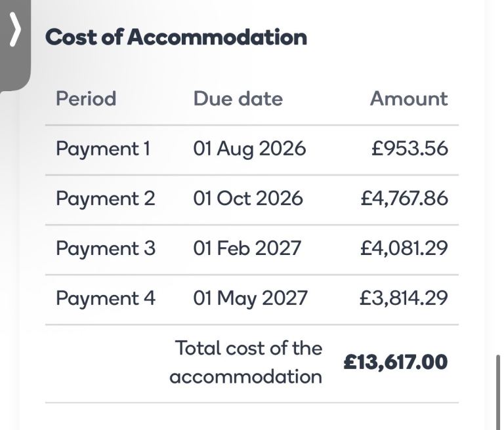Screen dimensions: 504x430
Task: Select the £3,814.29 amount
Action: tap(404, 298)
